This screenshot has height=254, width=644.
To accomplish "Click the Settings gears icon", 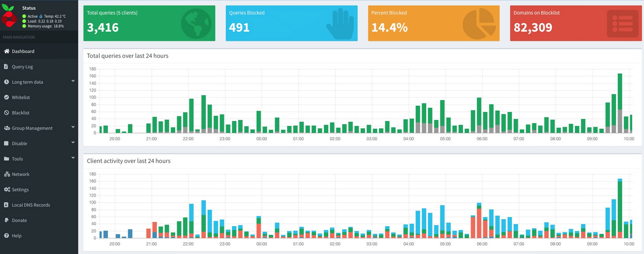I will pos(7,190).
